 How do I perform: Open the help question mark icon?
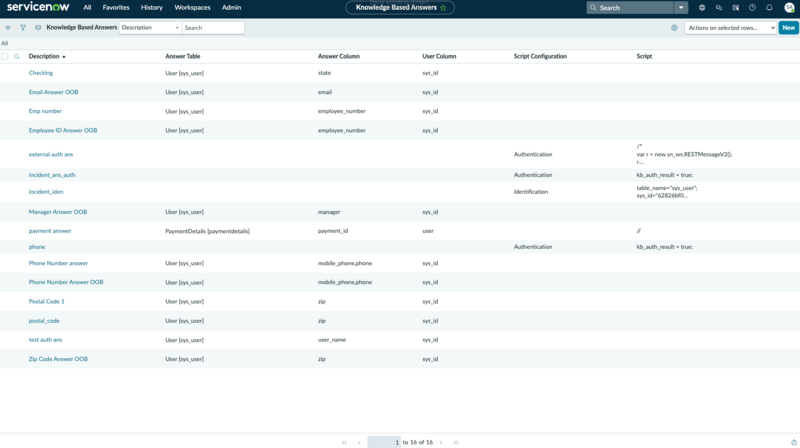[x=752, y=8]
